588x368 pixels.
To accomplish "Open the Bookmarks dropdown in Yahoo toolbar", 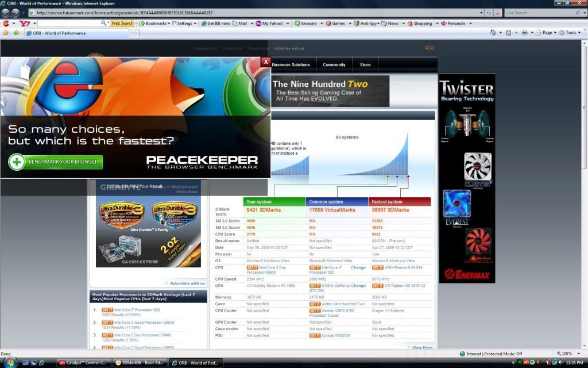I will click(155, 23).
